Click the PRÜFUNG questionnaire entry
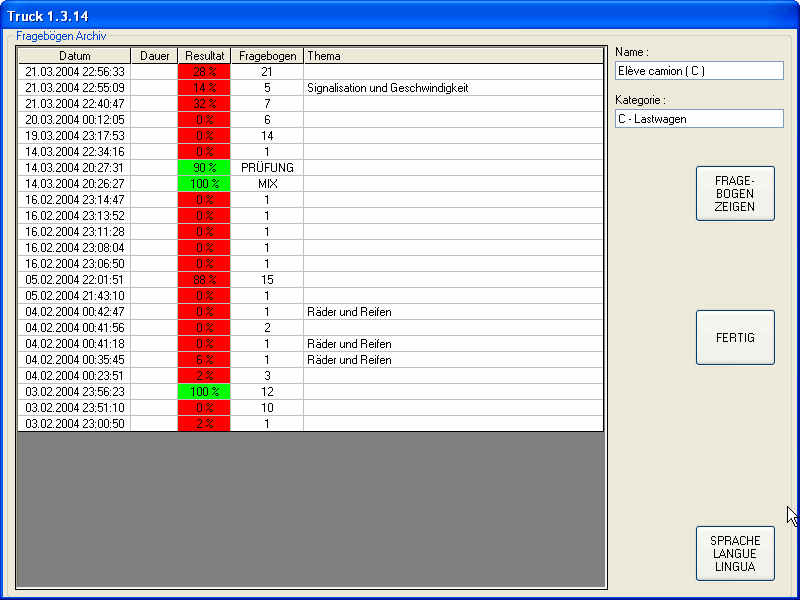Screen dimensions: 800x600 click(x=267, y=168)
